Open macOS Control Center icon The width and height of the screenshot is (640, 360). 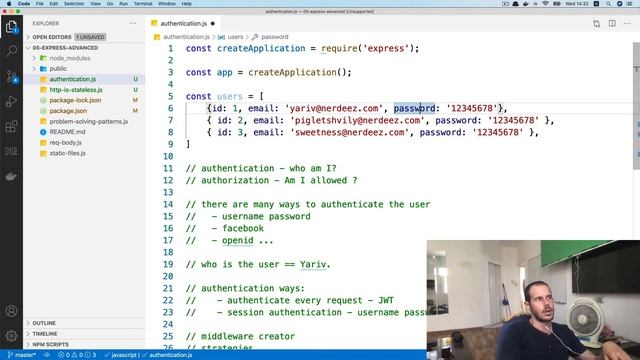(629, 4)
